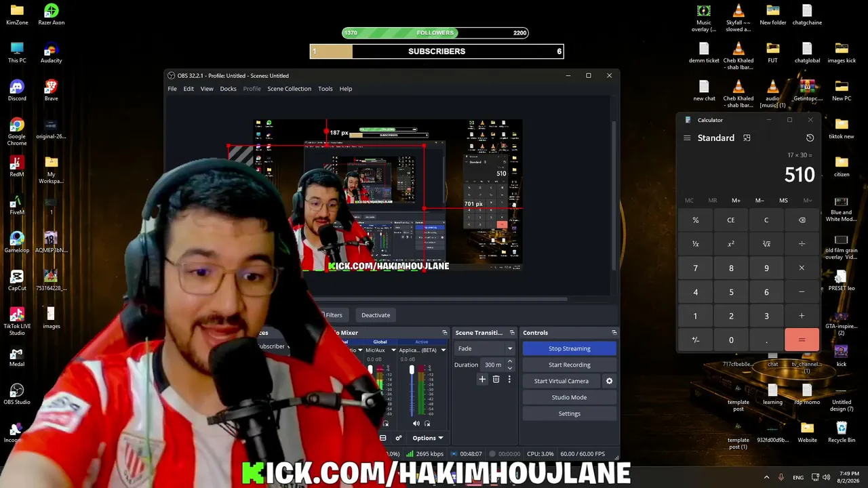Switch to the Global tab in the audio mixer
The width and height of the screenshot is (868, 488).
pos(380,342)
